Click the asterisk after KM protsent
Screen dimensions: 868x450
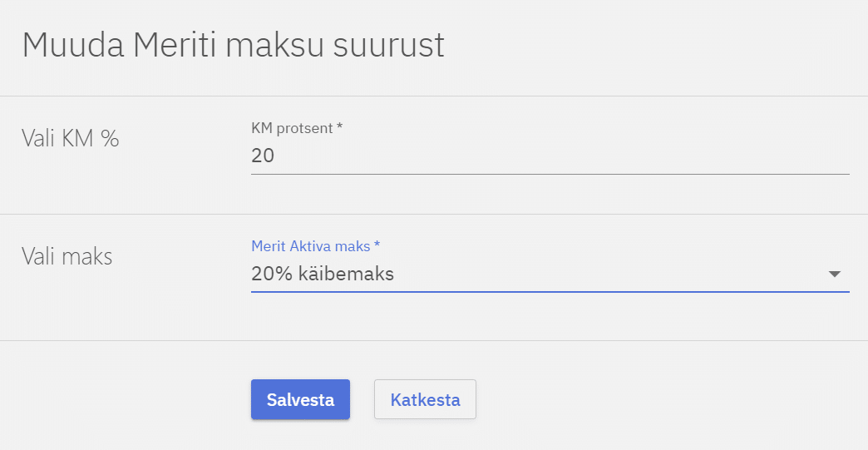[339, 127]
